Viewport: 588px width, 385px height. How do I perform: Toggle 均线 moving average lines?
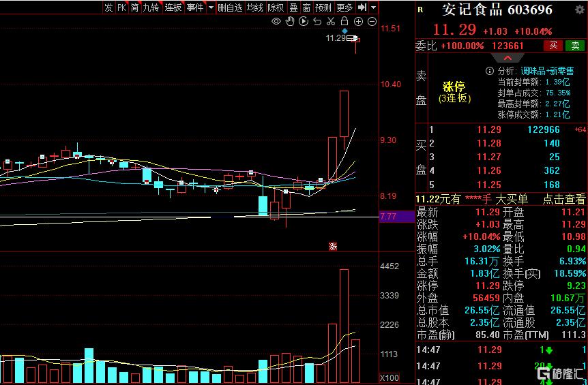point(254,7)
